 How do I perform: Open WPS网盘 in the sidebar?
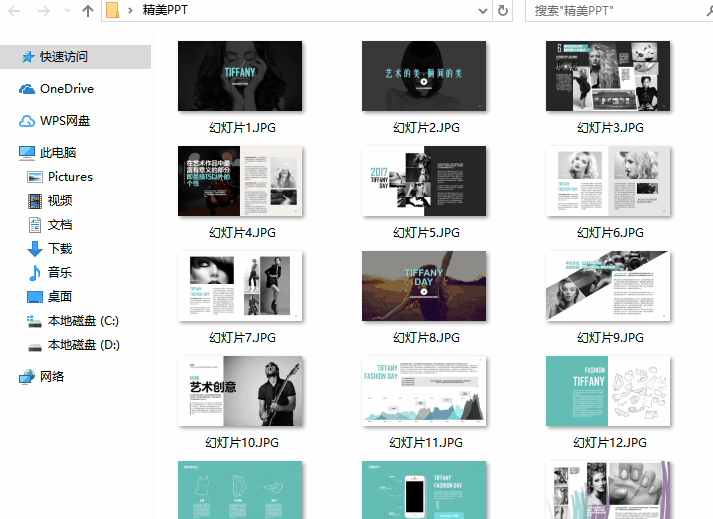(65, 121)
